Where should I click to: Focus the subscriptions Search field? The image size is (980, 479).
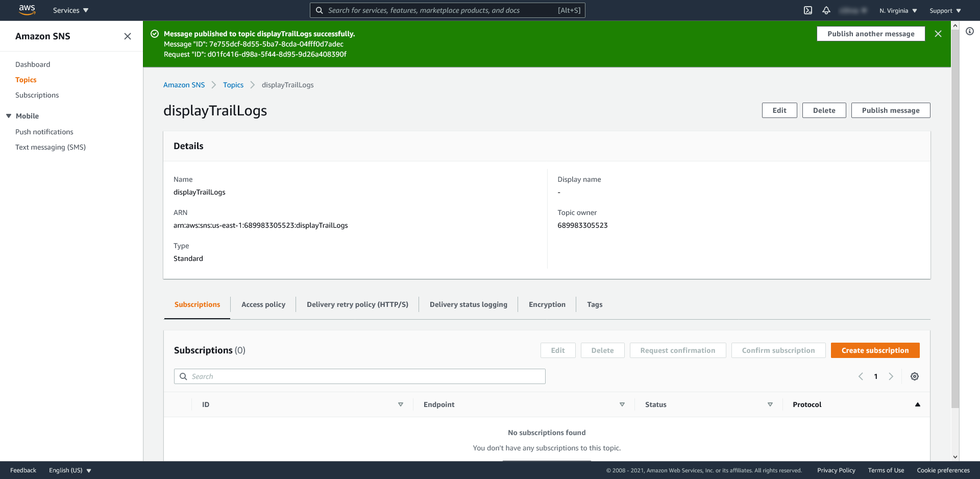360,376
